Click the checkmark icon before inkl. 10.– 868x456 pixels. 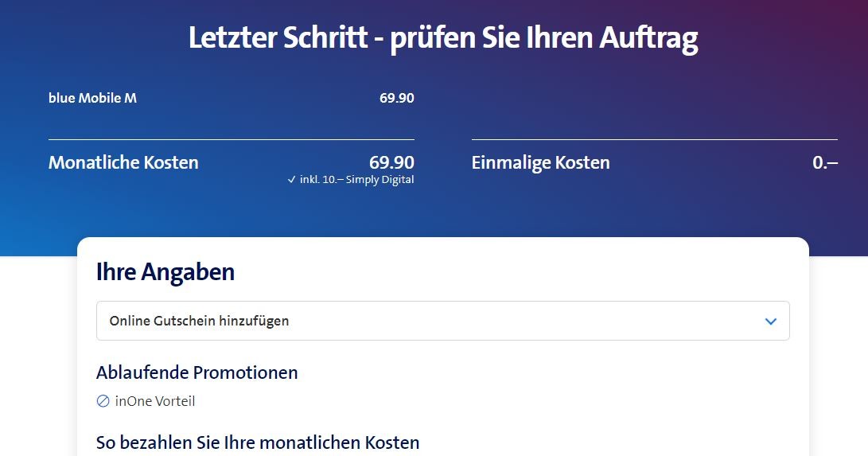pyautogui.click(x=292, y=180)
